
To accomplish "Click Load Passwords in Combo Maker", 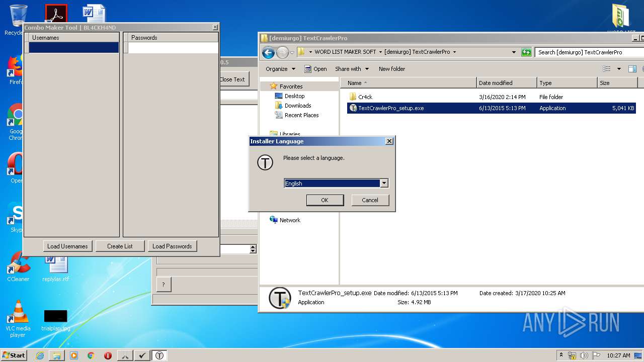I will [x=172, y=246].
